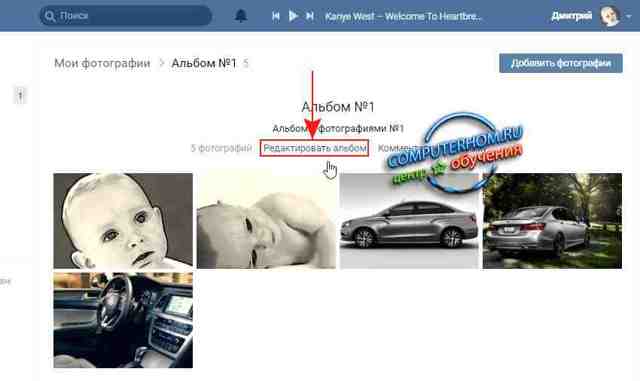640x381 pixels.
Task: Open the lying baby photo
Action: 266,221
